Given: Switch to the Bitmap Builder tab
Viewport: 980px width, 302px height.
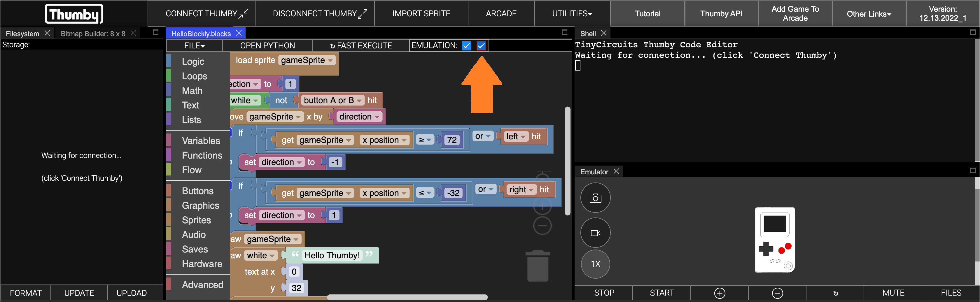Looking at the screenshot, I should point(93,34).
